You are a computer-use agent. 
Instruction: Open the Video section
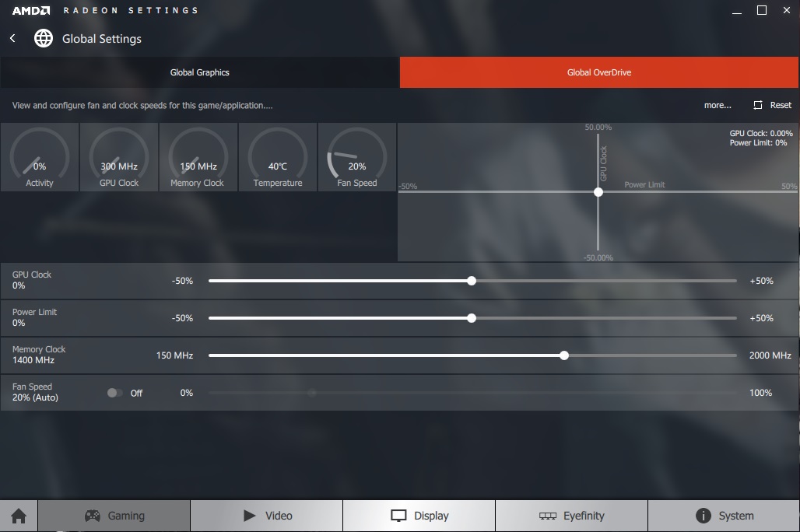266,516
